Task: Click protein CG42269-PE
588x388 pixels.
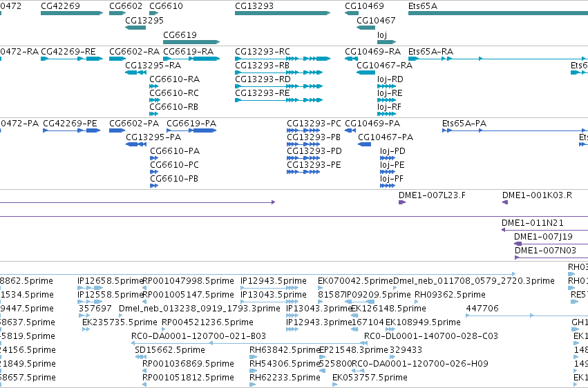Action: pos(72,130)
